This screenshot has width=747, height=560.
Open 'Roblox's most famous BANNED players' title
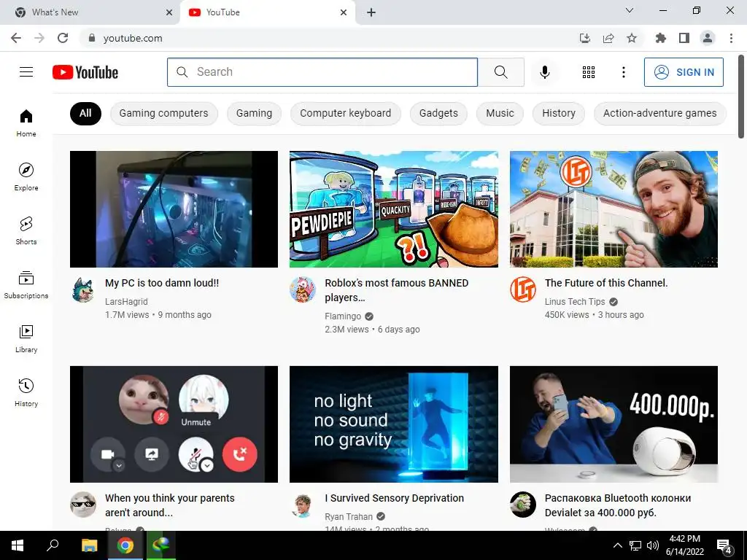click(396, 290)
